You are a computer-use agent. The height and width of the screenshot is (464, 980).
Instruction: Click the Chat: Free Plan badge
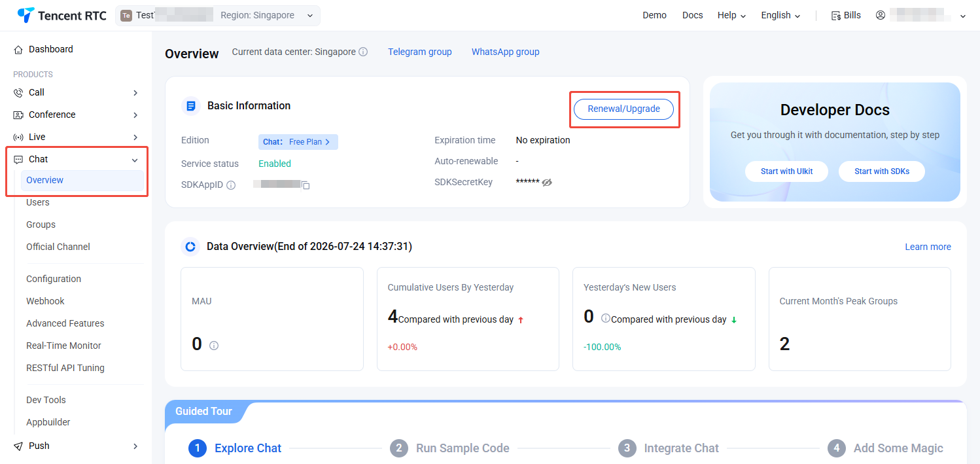[298, 142]
